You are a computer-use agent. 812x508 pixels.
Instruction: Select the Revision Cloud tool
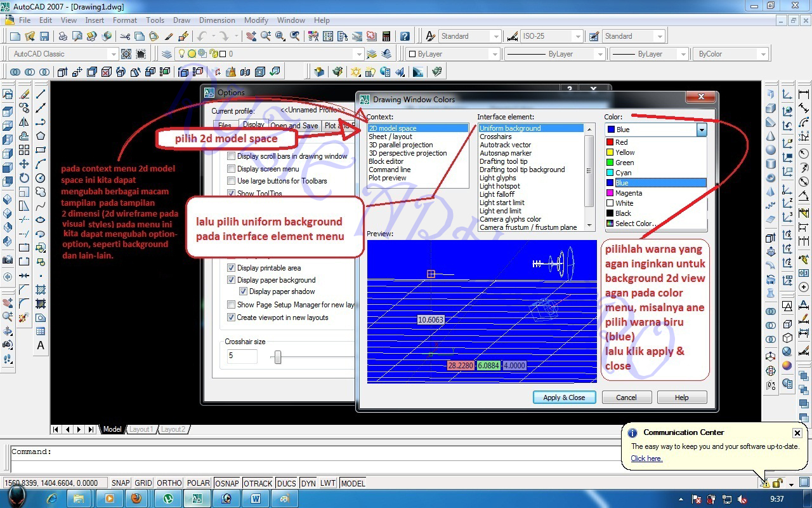(41, 192)
